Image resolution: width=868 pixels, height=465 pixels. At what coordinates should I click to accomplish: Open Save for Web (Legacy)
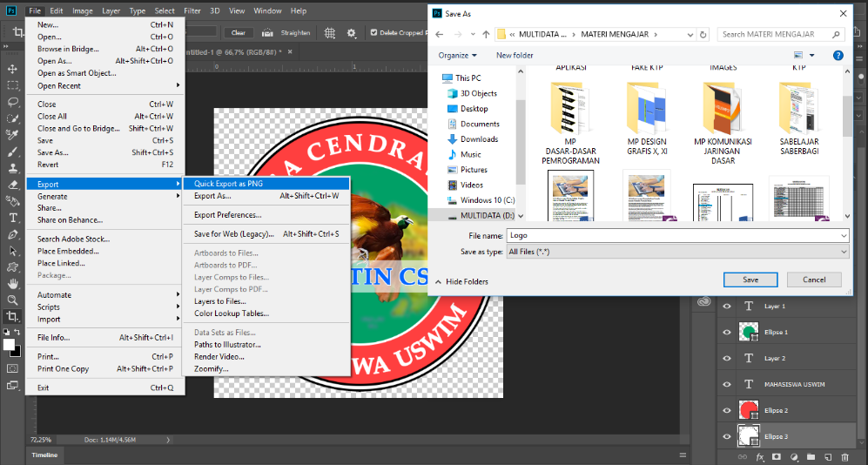(266, 233)
